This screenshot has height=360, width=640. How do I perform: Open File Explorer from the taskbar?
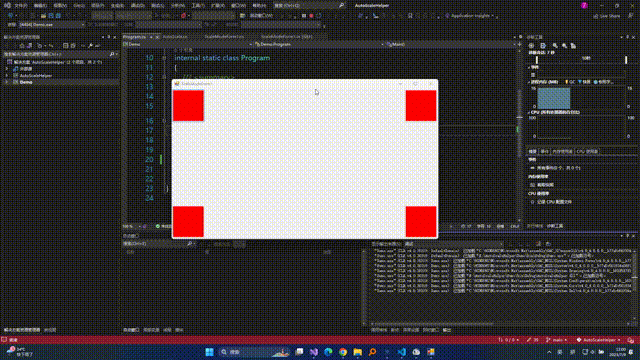pos(358,352)
